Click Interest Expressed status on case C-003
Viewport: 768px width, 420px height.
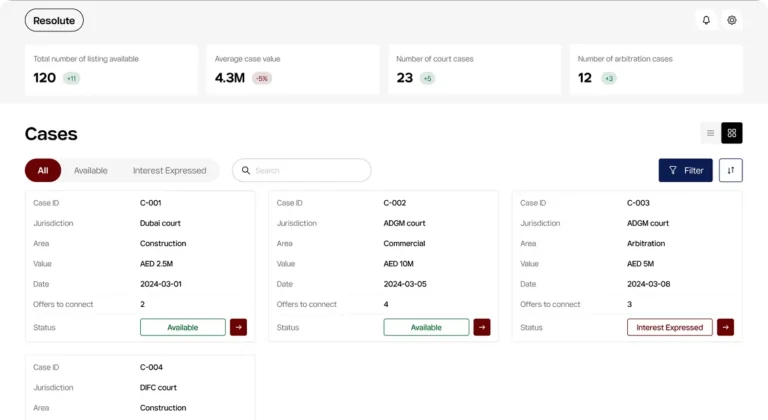(x=670, y=327)
